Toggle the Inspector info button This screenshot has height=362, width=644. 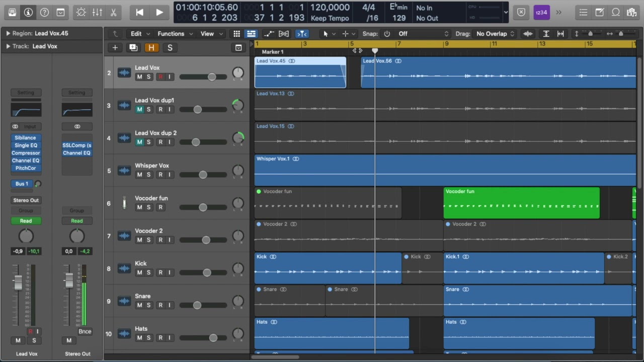click(29, 12)
